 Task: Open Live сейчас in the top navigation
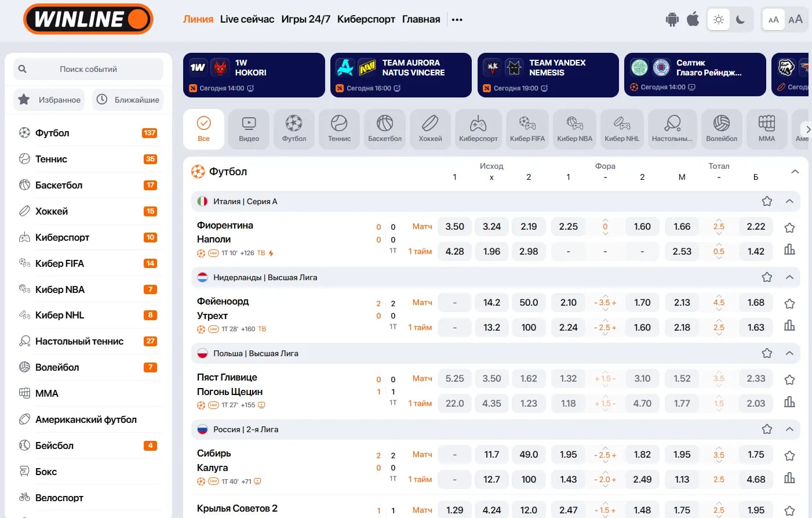(x=247, y=19)
